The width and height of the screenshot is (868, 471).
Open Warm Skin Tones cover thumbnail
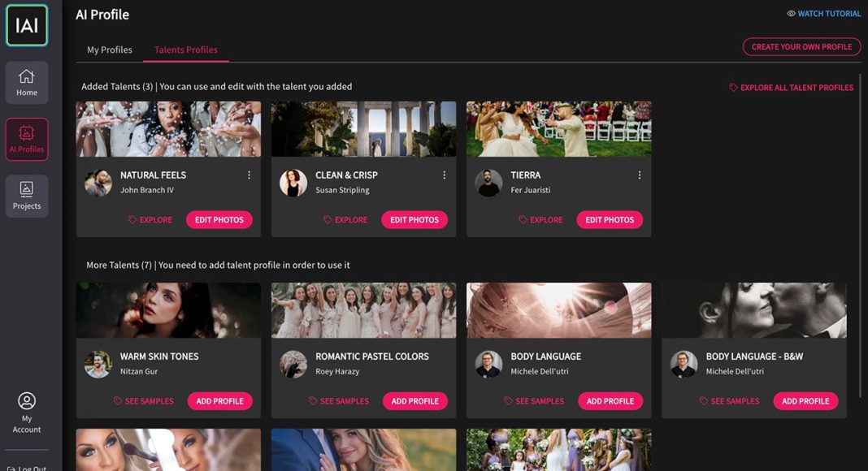coord(168,310)
